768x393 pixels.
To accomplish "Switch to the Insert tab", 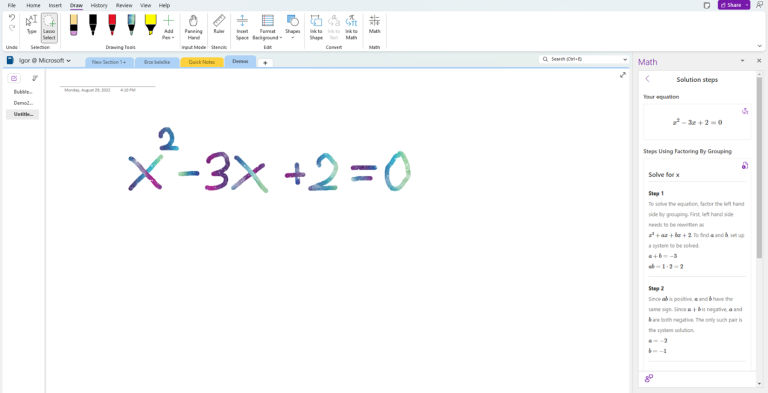I will pyautogui.click(x=55, y=5).
